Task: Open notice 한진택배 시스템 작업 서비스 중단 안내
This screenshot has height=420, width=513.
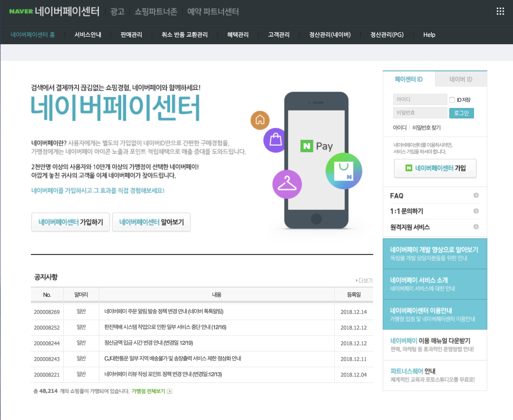Action: click(165, 327)
